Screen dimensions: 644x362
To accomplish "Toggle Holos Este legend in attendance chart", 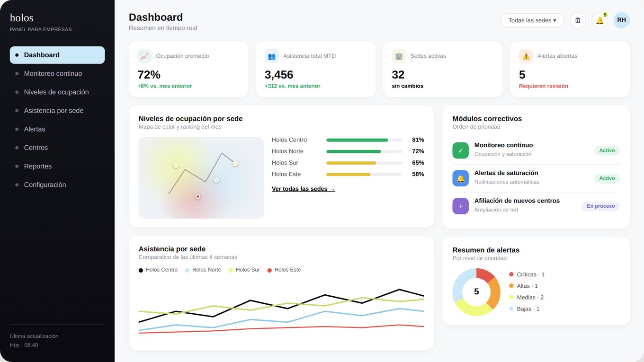I will coord(284,270).
